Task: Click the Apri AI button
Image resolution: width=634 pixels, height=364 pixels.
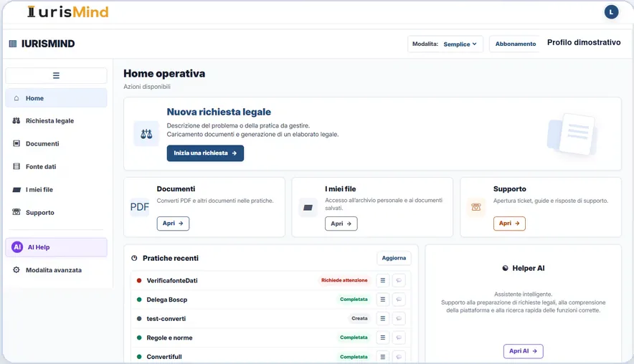Action: (x=524, y=351)
